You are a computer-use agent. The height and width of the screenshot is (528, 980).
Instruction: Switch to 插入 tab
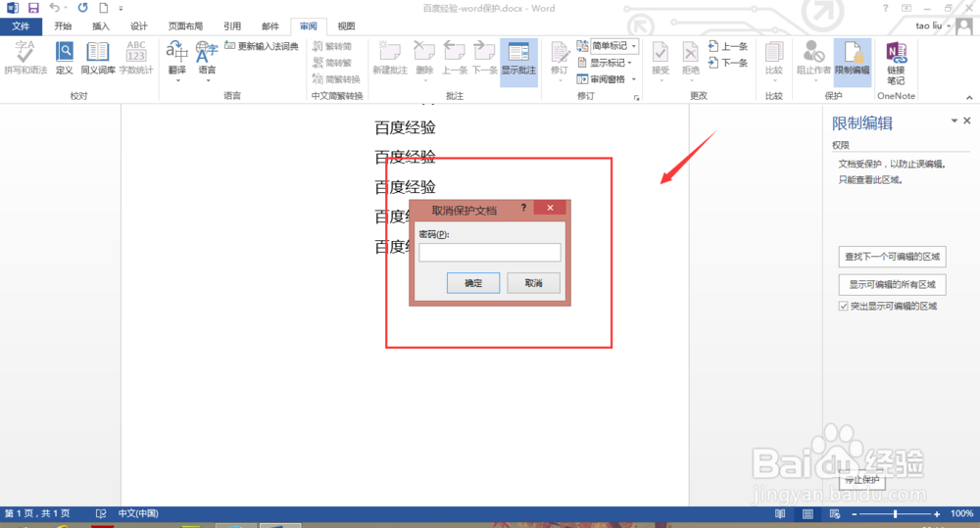(101, 26)
